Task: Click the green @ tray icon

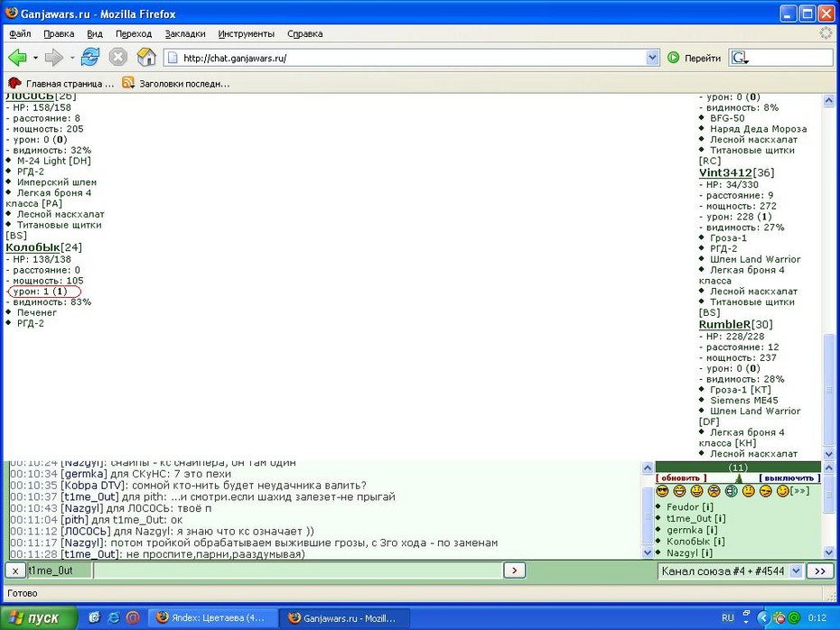Action: pos(794,618)
